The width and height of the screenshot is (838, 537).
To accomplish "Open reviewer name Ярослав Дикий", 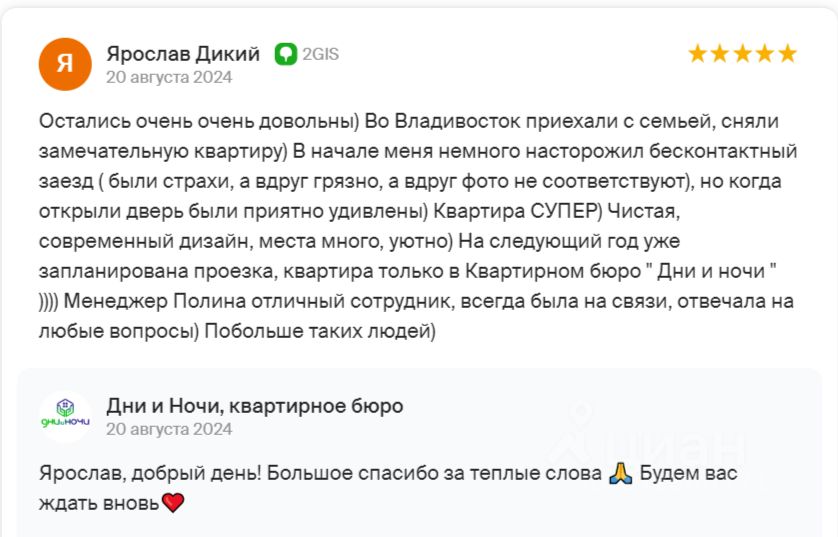I will pos(183,54).
